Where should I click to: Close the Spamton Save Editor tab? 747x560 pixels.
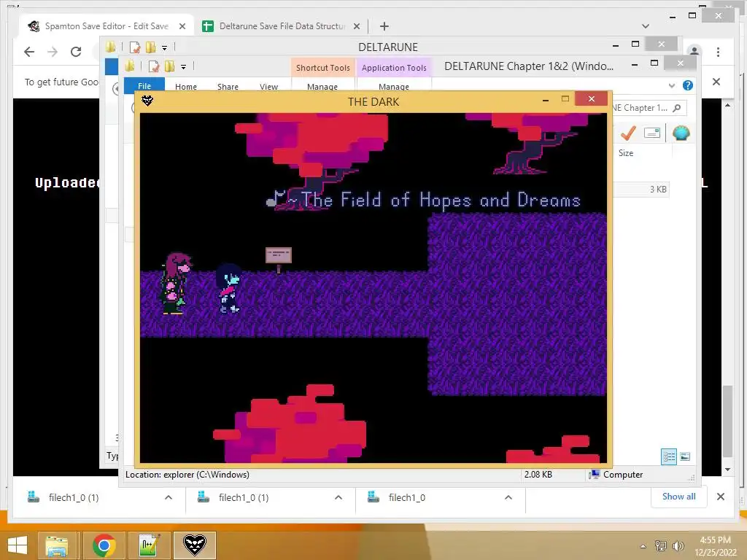pyautogui.click(x=182, y=26)
